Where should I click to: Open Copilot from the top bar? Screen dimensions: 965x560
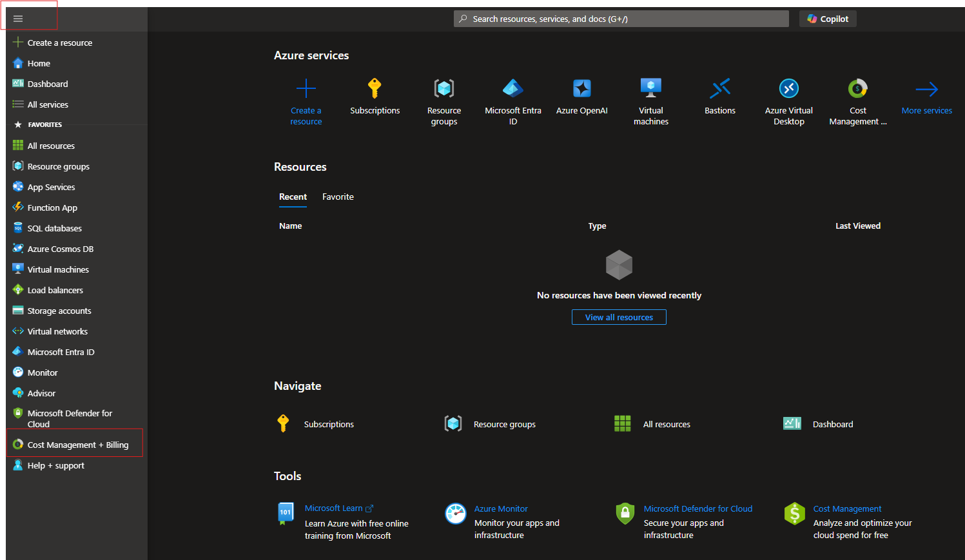tap(828, 19)
